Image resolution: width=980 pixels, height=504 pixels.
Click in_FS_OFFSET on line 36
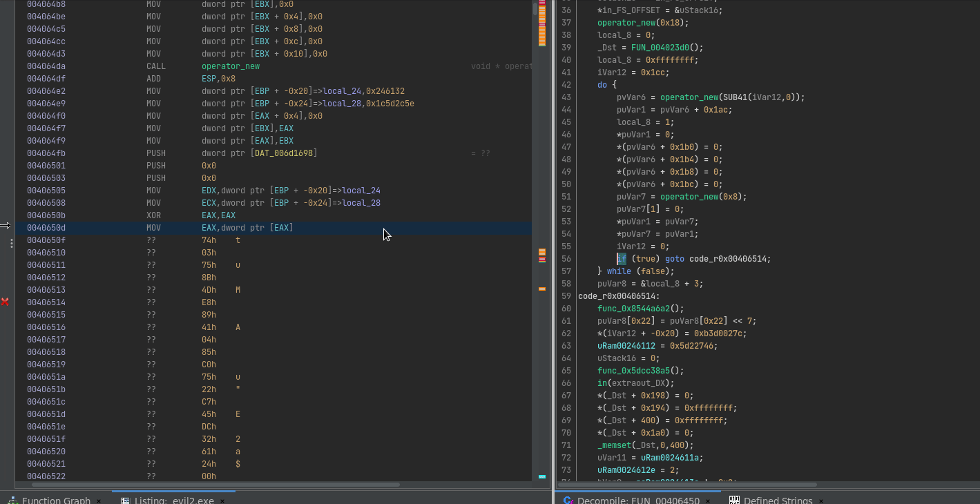[631, 10]
